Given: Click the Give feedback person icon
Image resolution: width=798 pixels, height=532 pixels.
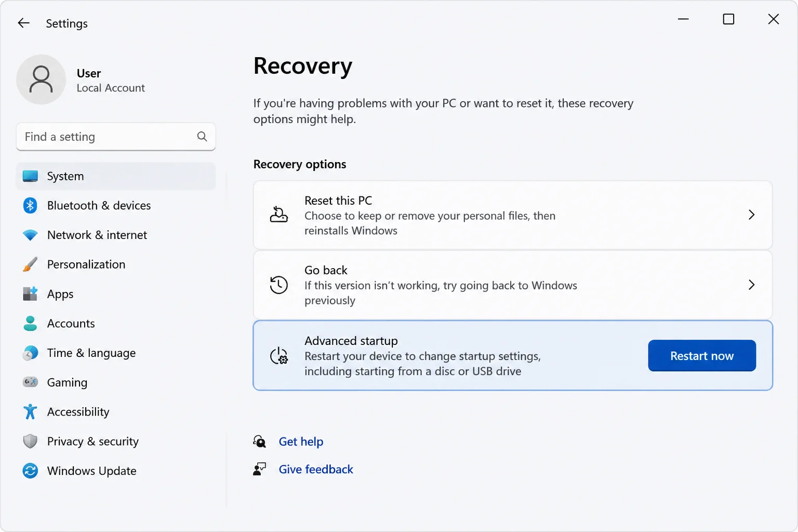Looking at the screenshot, I should (260, 469).
